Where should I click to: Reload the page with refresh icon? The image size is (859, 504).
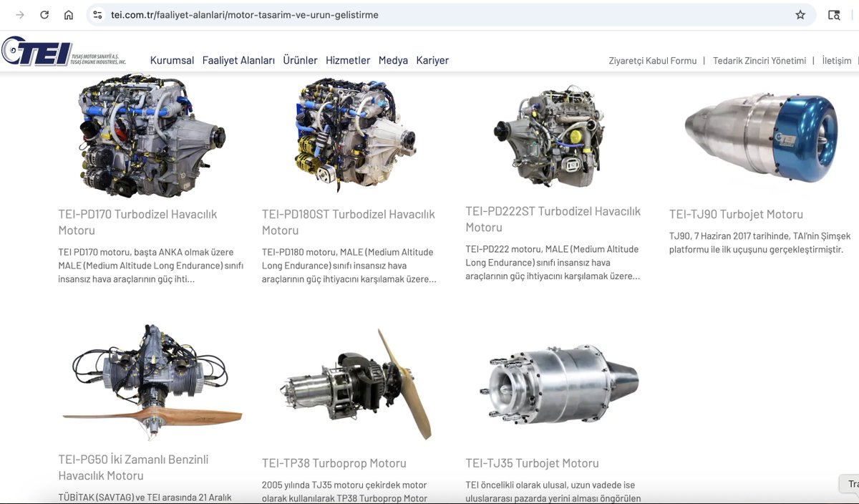[x=44, y=14]
